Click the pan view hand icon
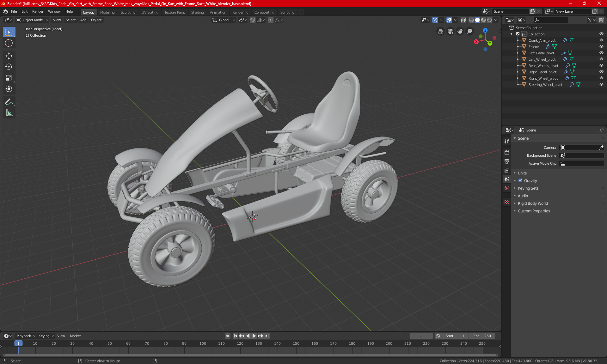Image resolution: width=607 pixels, height=364 pixels. (460, 31)
